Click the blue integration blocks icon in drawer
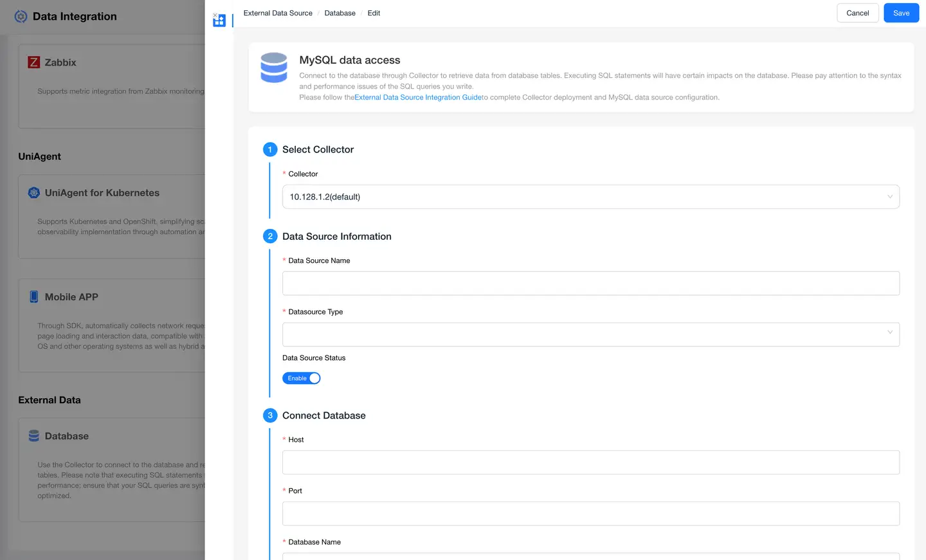 point(219,21)
